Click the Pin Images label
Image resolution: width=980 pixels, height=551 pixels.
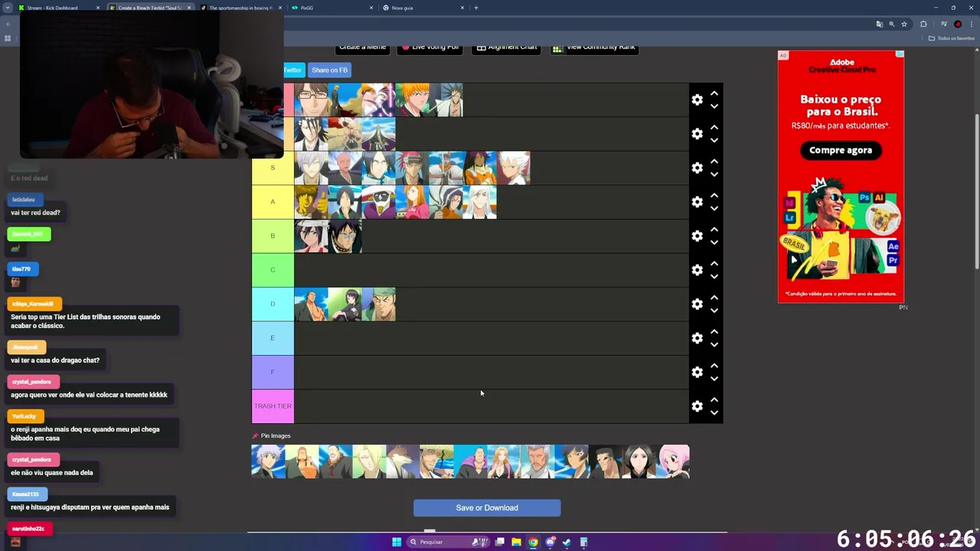click(276, 436)
